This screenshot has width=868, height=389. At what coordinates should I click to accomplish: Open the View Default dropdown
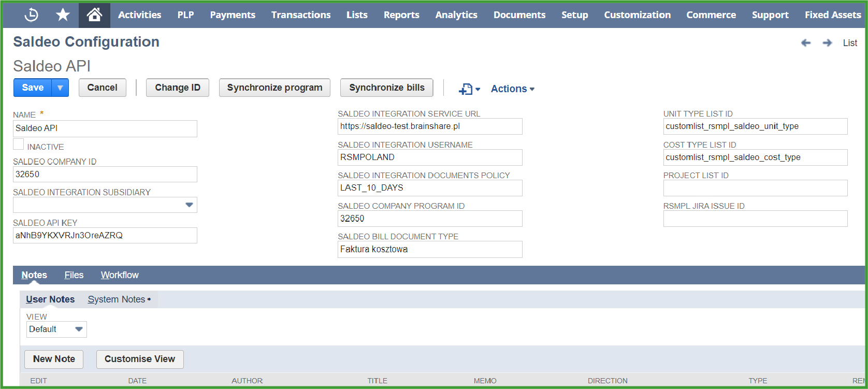[x=79, y=329]
